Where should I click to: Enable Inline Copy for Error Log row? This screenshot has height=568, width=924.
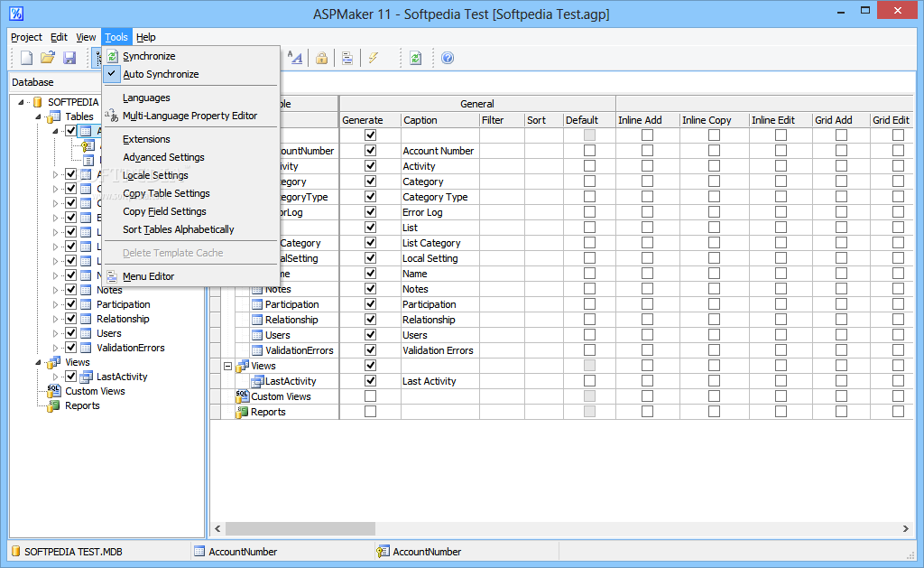pyautogui.click(x=715, y=211)
